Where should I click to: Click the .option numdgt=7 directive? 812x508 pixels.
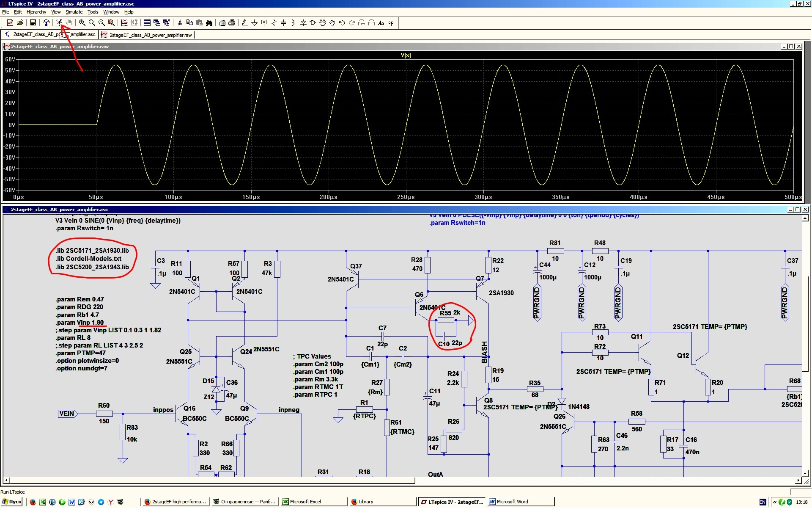(x=81, y=368)
